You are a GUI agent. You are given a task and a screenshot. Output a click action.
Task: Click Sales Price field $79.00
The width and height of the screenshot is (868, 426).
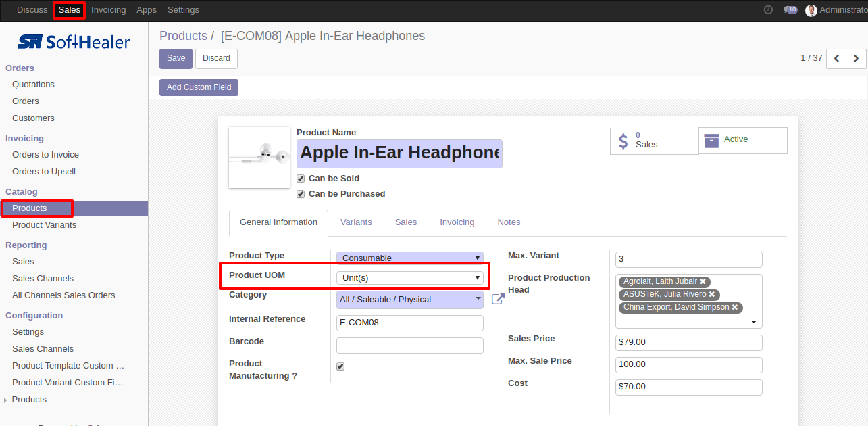click(689, 342)
